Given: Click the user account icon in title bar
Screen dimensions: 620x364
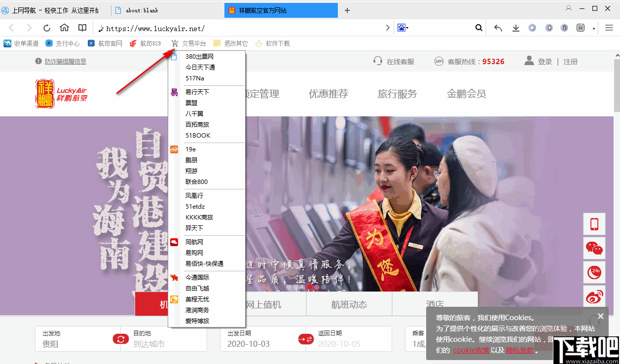Looking at the screenshot, I should [x=569, y=8].
